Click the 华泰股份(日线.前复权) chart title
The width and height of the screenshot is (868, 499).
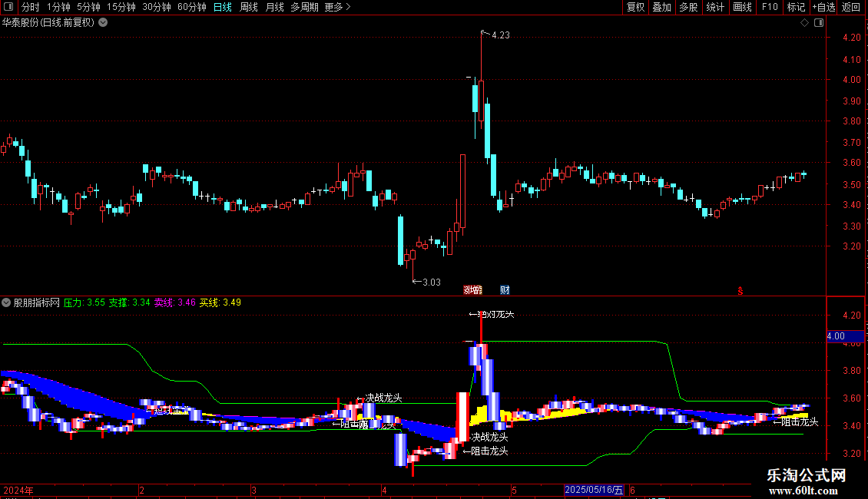48,23
